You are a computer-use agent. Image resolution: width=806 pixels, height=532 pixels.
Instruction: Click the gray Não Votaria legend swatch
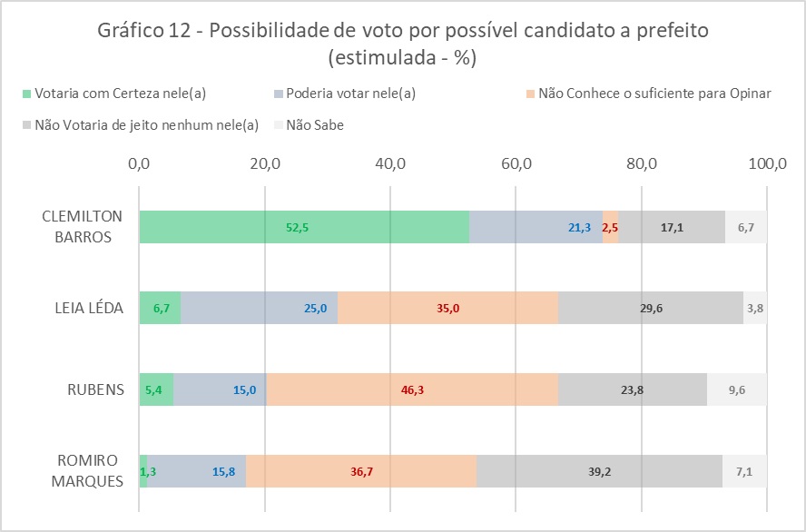pyautogui.click(x=26, y=124)
